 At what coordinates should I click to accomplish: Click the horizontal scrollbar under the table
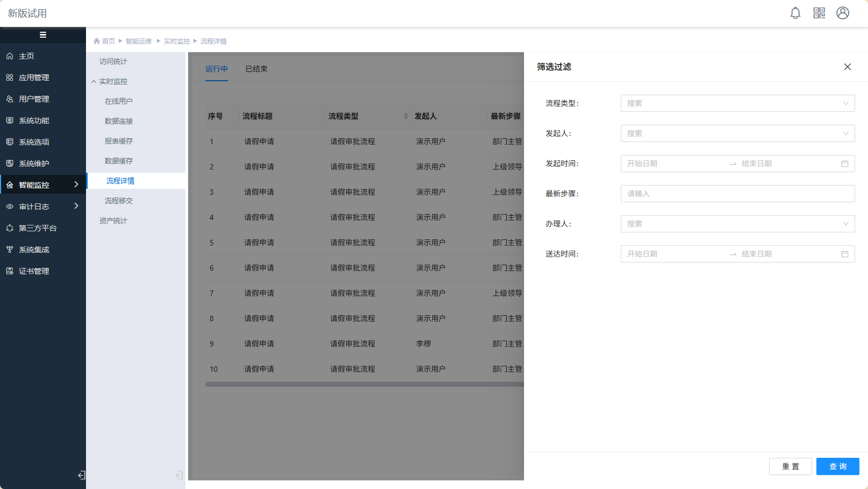[x=364, y=384]
